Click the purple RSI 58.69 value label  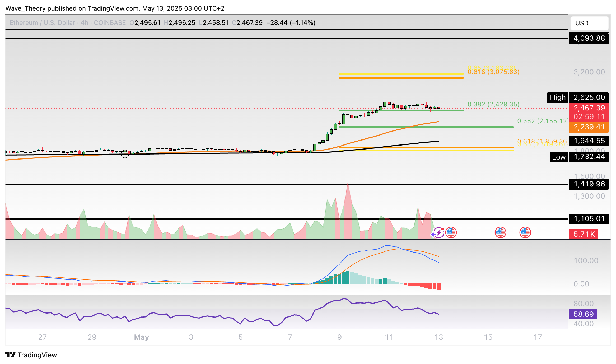coord(583,314)
